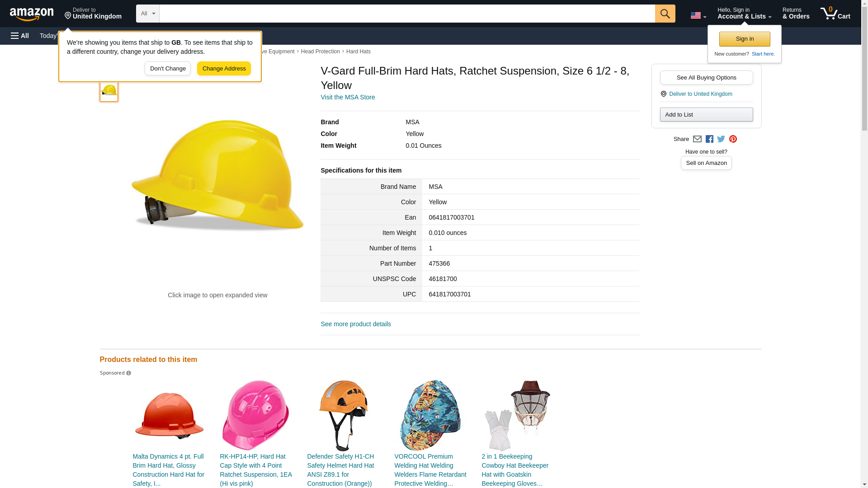Open Returns & Orders
The image size is (868, 488).
796,14
